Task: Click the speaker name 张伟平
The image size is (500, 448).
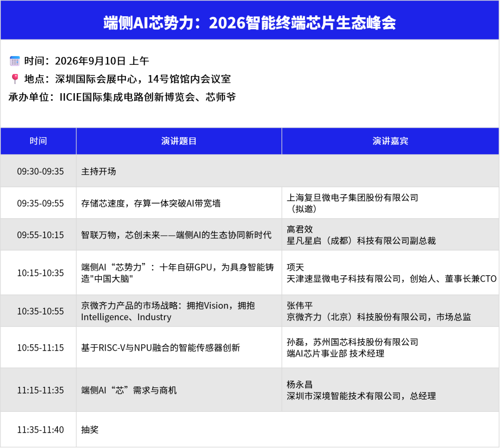Action: click(300, 305)
